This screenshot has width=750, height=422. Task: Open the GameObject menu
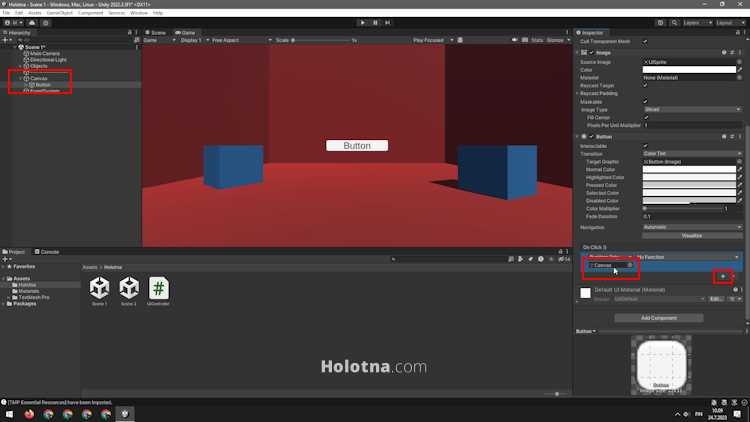coord(60,13)
